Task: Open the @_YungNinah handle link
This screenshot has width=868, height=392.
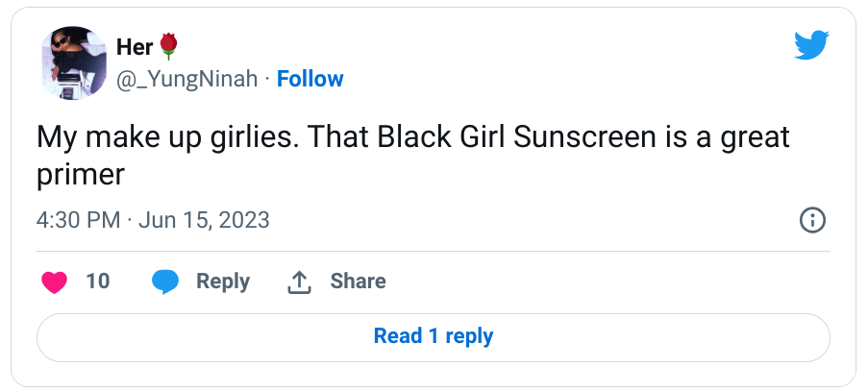Action: (187, 79)
